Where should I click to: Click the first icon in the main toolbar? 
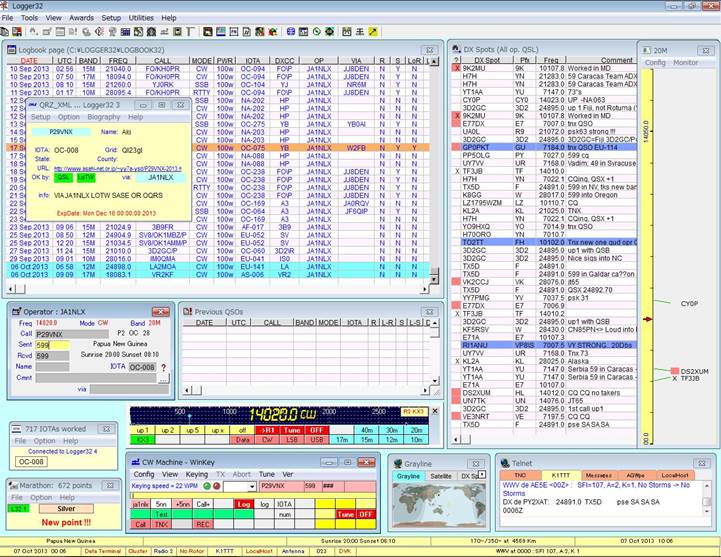click(5, 32)
